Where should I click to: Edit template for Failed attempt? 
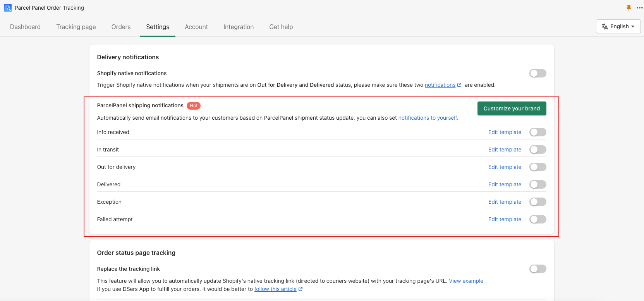(505, 219)
